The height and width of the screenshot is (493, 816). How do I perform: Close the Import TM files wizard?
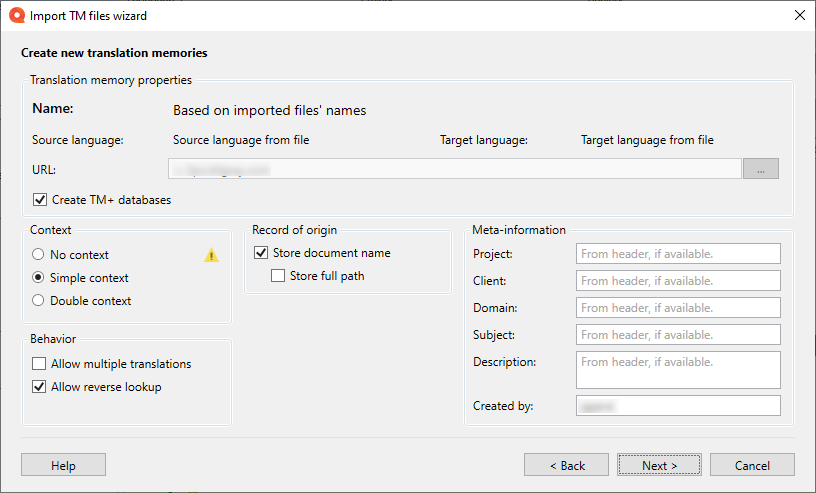pos(799,15)
